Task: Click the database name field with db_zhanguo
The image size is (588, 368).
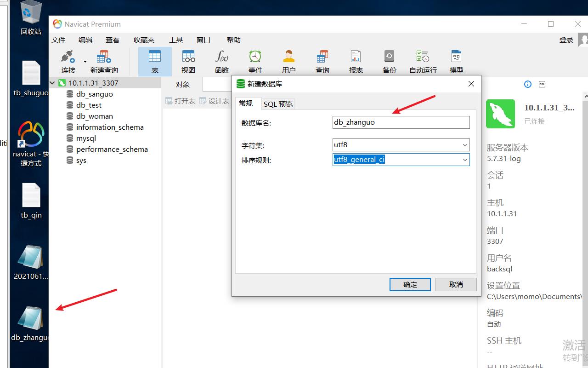Action: click(401, 122)
